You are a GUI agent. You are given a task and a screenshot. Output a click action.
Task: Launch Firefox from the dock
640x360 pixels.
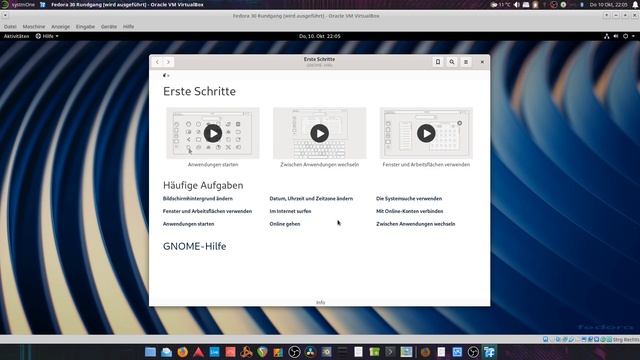[x=182, y=352]
